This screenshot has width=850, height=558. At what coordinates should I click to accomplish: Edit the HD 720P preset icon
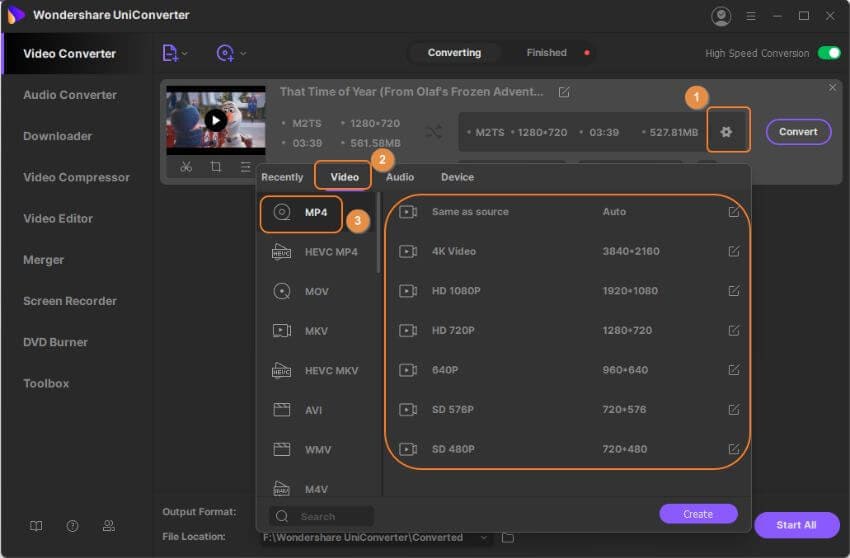[x=733, y=331]
